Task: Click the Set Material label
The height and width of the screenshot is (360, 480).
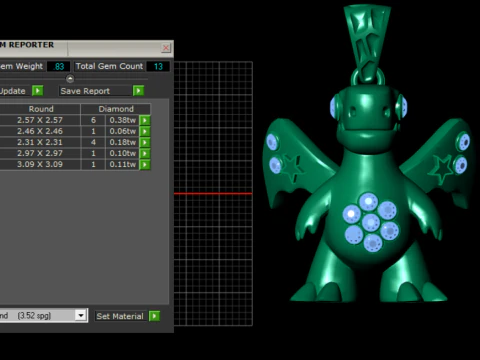Action: click(x=120, y=316)
